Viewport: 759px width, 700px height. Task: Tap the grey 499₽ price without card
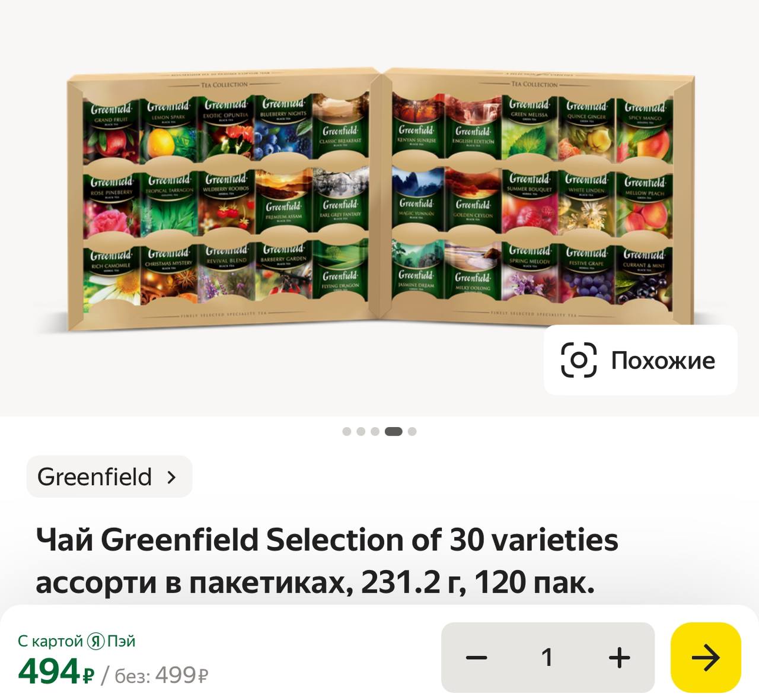(x=181, y=675)
